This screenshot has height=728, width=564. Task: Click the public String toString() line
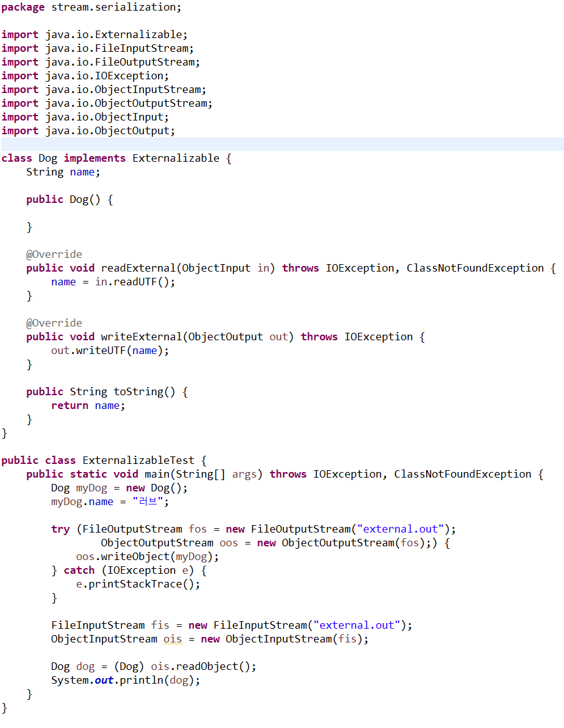(x=107, y=392)
